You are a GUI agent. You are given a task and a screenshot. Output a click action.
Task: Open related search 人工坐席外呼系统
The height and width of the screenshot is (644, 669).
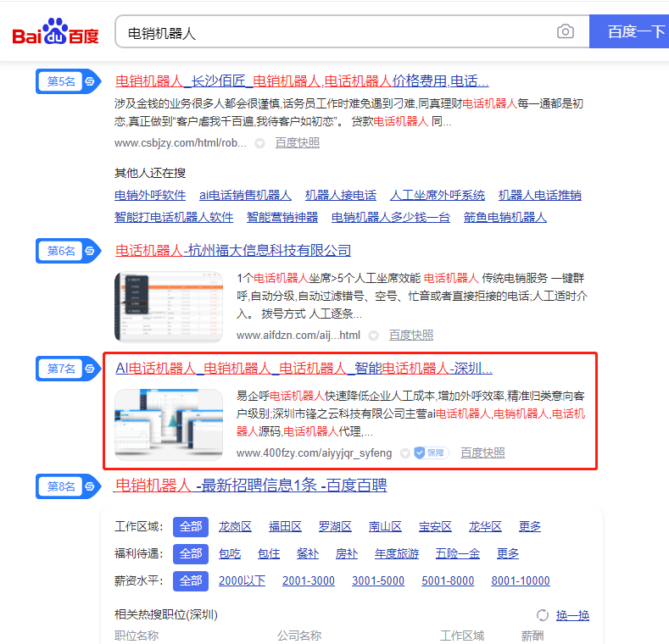pyautogui.click(x=438, y=196)
